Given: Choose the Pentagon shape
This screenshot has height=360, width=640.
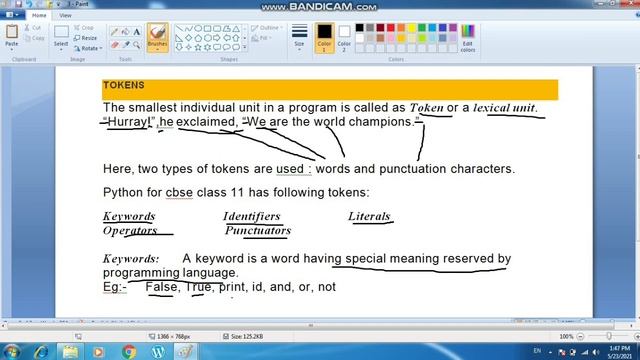Looking at the screenshot, I should pyautogui.click(x=198, y=38).
